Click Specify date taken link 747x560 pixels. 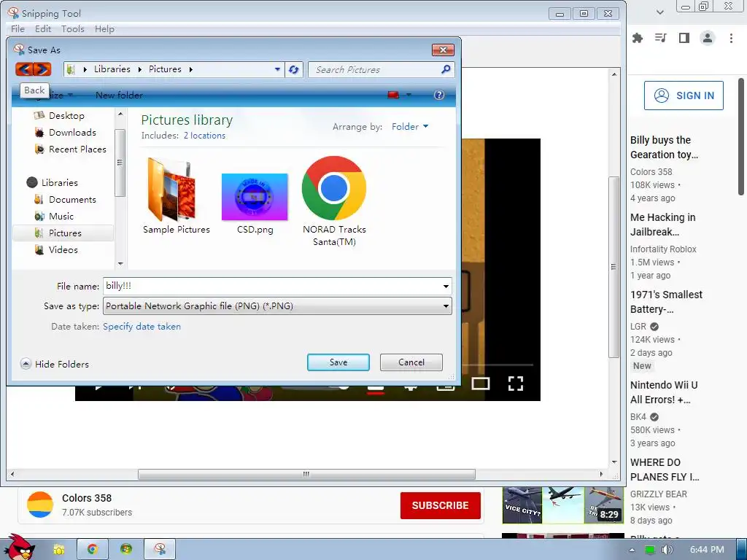pos(142,326)
